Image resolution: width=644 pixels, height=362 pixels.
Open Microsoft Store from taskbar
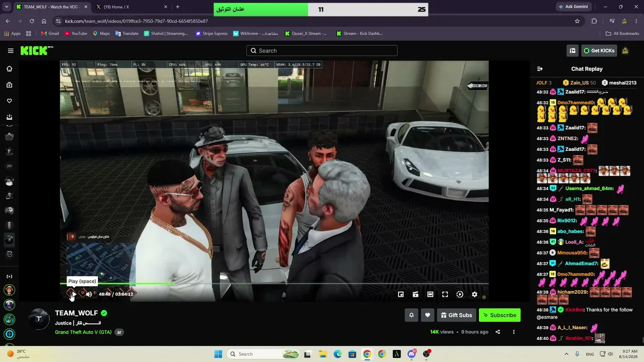click(352, 354)
